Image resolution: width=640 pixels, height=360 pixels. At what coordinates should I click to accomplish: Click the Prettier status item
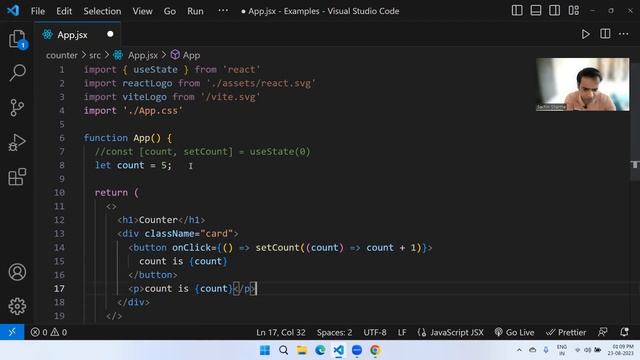[566, 332]
